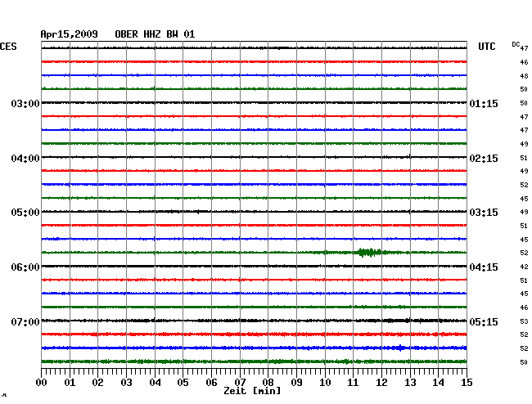Click minute 10 on the time axis
The width and height of the screenshot is (532, 404).
[325, 383]
